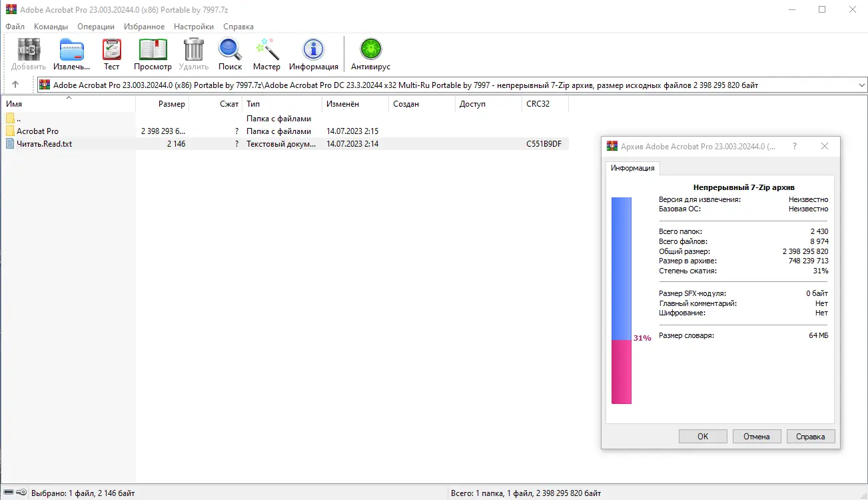Screen dimensions: 868x500
Task: Click the Acrobat Pro row's Папка с файлами type
Action: [278, 131]
